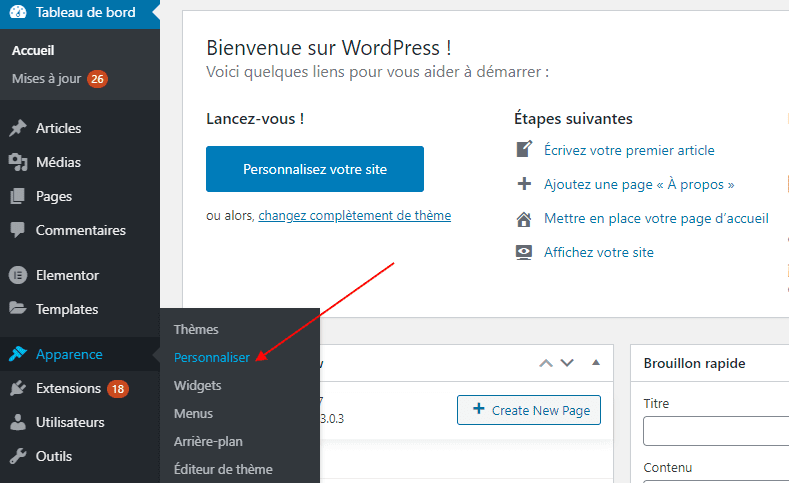Image resolution: width=789 pixels, height=483 pixels.
Task: Follow Écrivez votre premier article link
Action: point(629,150)
